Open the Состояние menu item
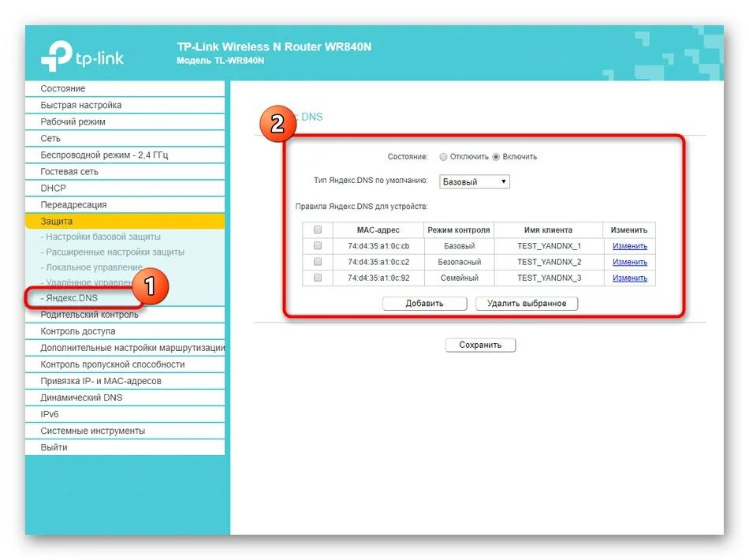The width and height of the screenshot is (749, 560). tap(125, 88)
